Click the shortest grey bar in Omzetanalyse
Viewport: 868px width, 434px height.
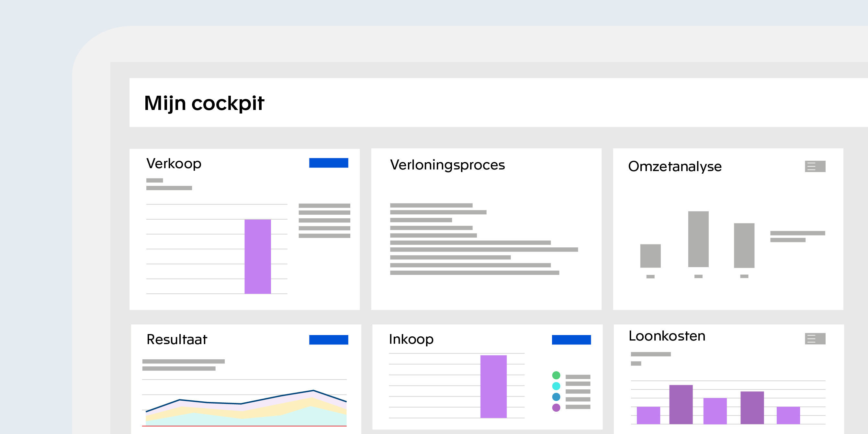coord(650,256)
